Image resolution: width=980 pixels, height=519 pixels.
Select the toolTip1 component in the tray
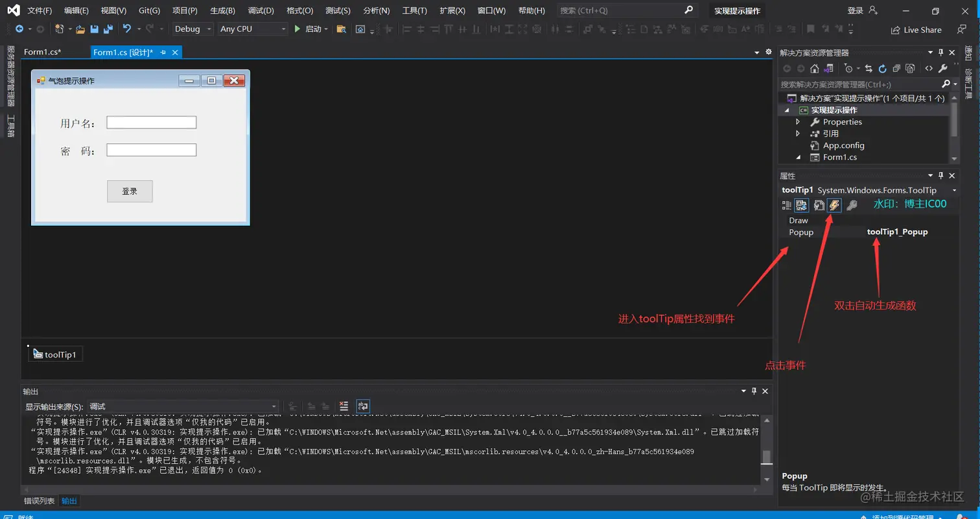[55, 354]
